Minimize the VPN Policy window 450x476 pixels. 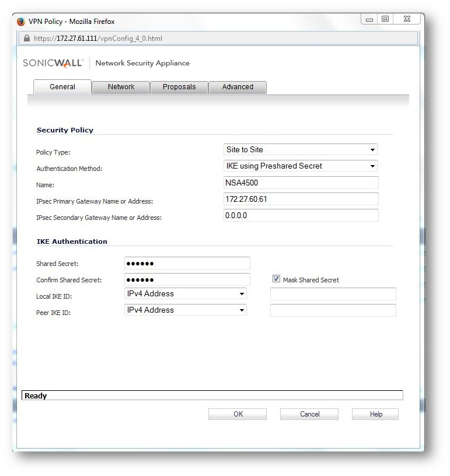click(x=369, y=20)
